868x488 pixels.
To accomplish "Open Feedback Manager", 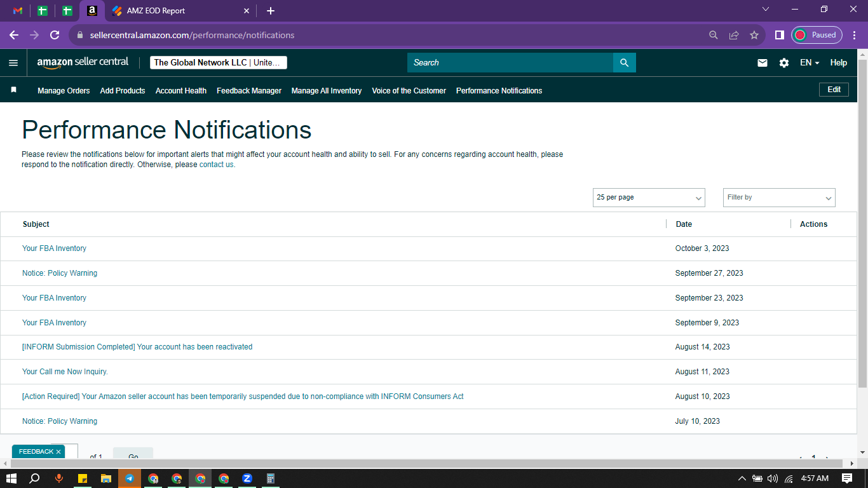I will pos(249,91).
